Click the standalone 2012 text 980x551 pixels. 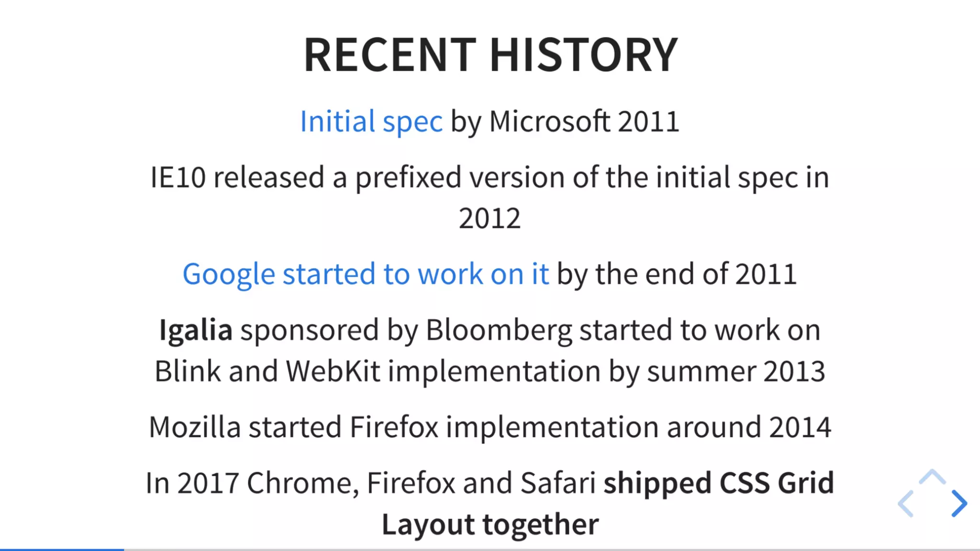(490, 219)
